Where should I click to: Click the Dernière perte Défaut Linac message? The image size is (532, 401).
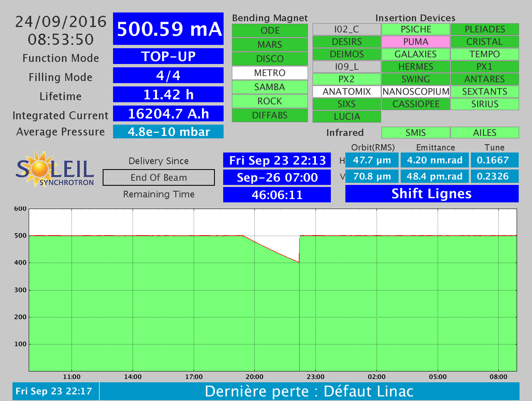(x=310, y=391)
